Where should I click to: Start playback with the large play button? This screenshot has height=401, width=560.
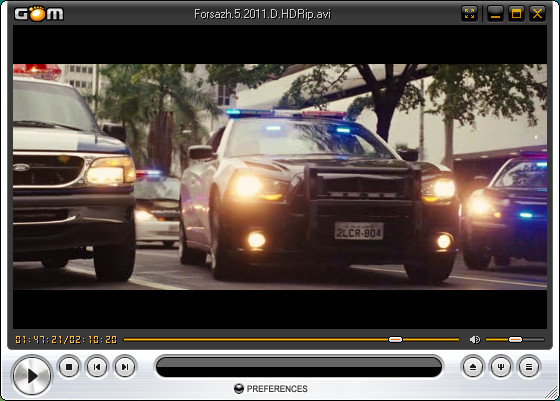(32, 375)
